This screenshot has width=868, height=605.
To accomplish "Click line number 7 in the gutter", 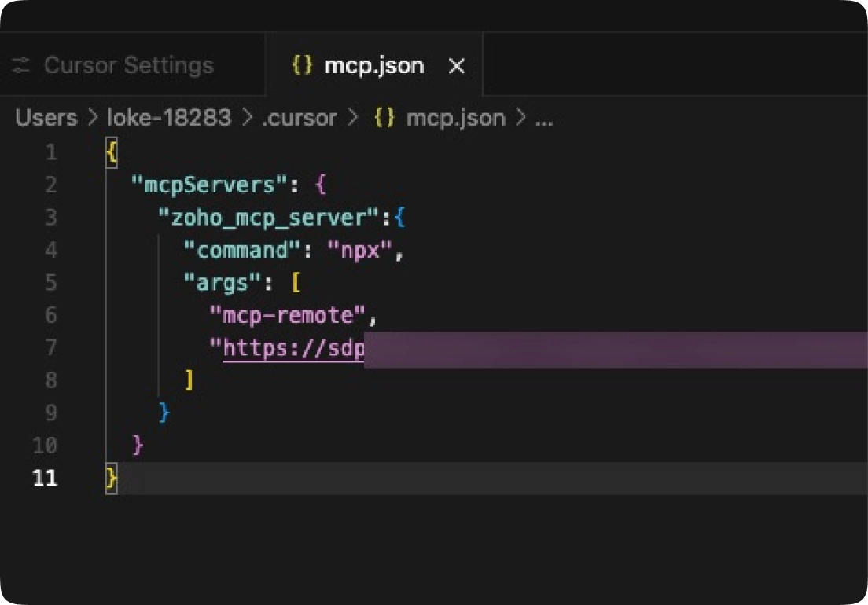I will pyautogui.click(x=51, y=348).
